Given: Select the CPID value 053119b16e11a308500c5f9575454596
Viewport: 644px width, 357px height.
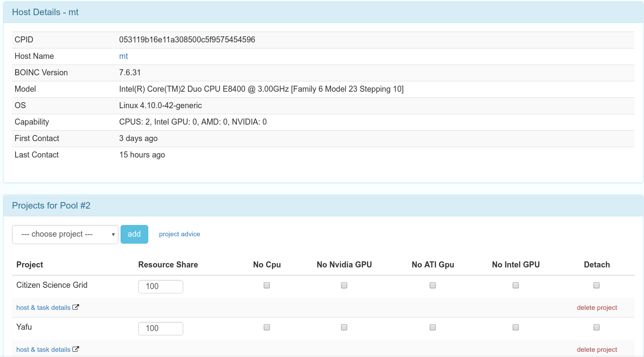Looking at the screenshot, I should tap(187, 40).
